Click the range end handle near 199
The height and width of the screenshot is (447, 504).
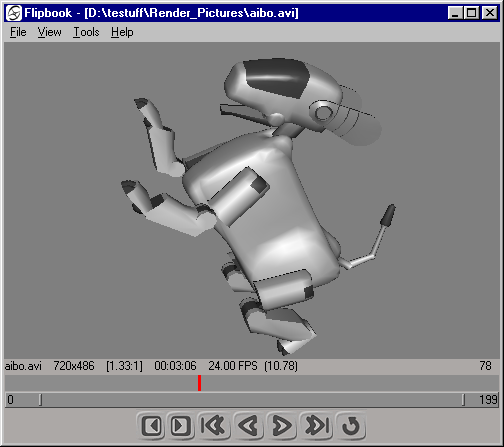pos(463,400)
